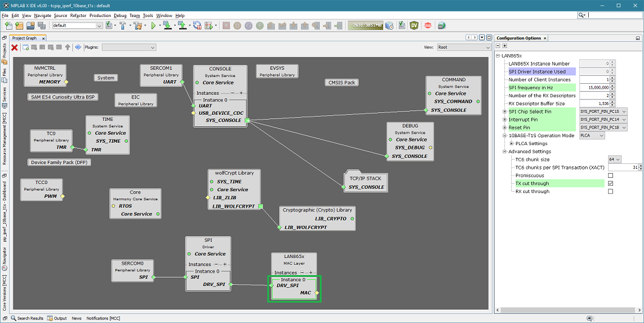Screen dimensions: 644x323
Task: Close the Project Graph tab
Action: tap(44, 38)
